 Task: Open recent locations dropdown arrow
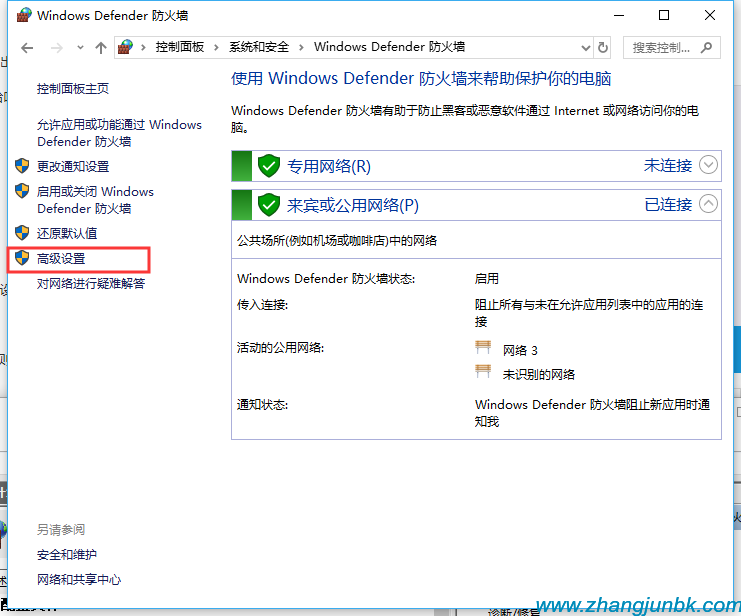point(80,48)
